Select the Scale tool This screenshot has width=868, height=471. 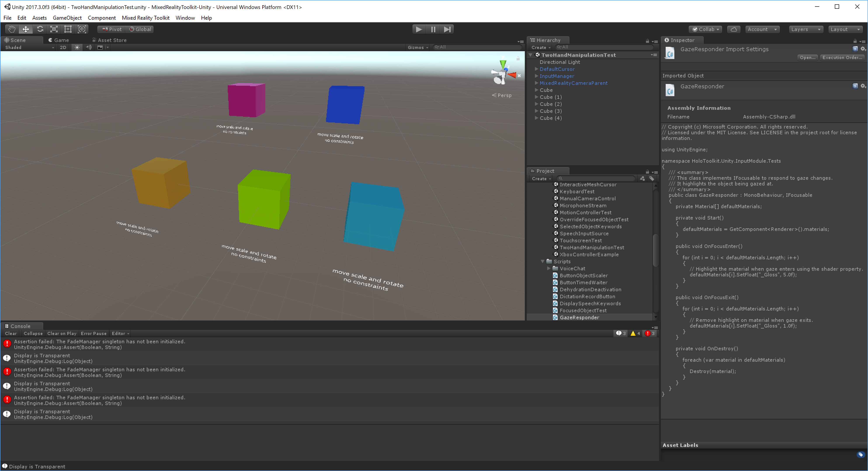[x=54, y=29]
